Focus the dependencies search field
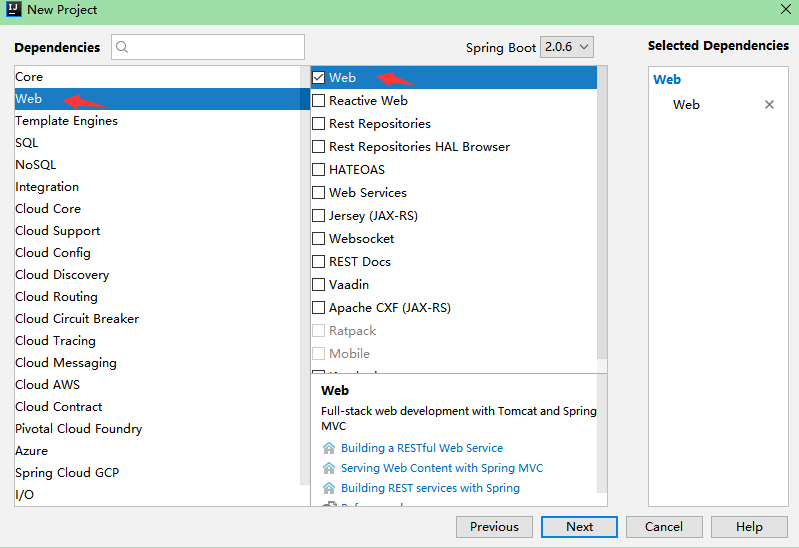The width and height of the screenshot is (799, 548). (x=208, y=47)
